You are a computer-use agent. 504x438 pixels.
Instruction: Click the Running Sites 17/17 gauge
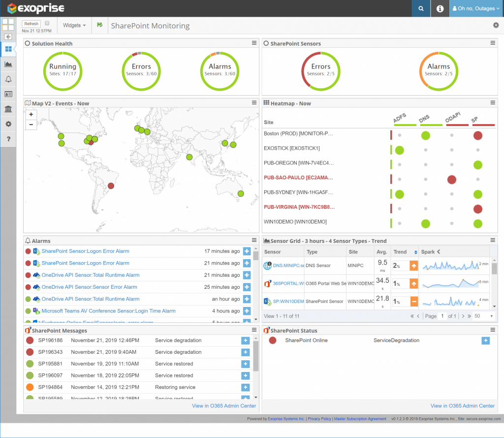[63, 71]
